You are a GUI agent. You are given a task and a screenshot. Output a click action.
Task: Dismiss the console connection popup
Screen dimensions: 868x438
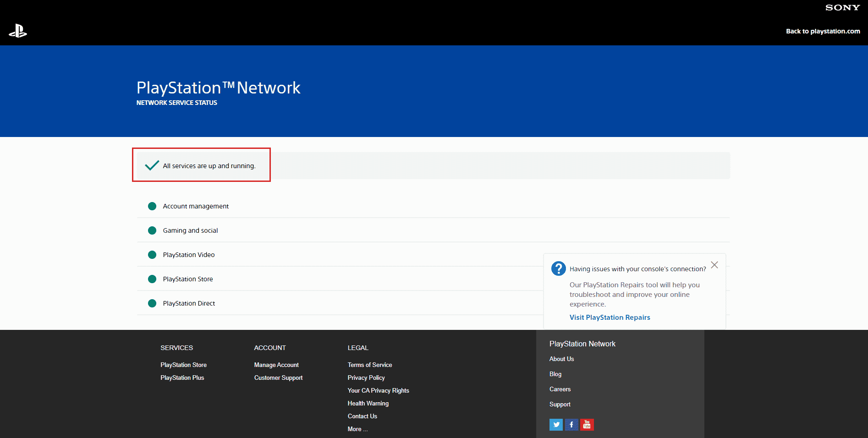(714, 265)
